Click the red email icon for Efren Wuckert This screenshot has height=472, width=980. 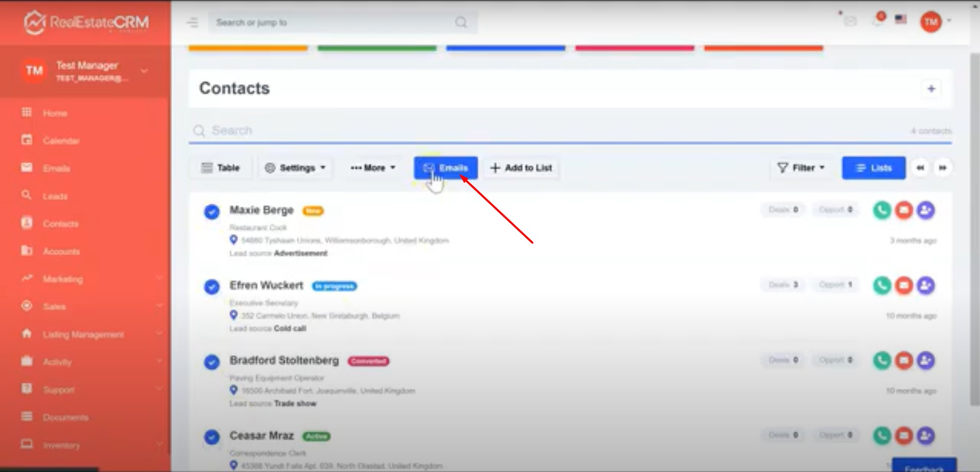[903, 285]
